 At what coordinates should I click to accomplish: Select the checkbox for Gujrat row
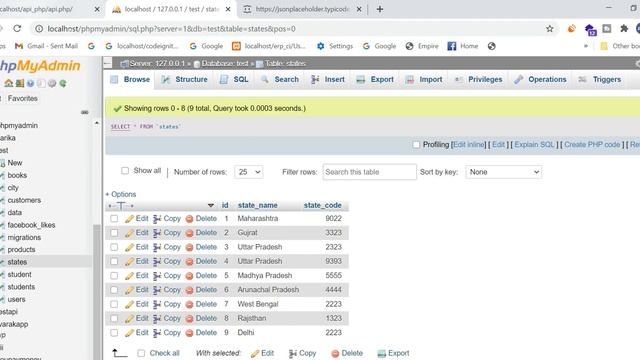click(114, 233)
